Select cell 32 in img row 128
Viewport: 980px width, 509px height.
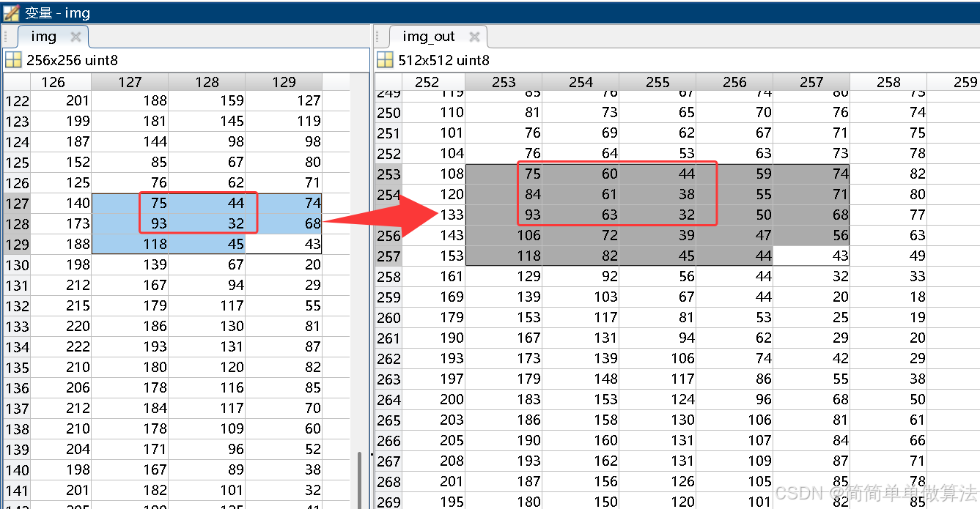click(x=207, y=223)
